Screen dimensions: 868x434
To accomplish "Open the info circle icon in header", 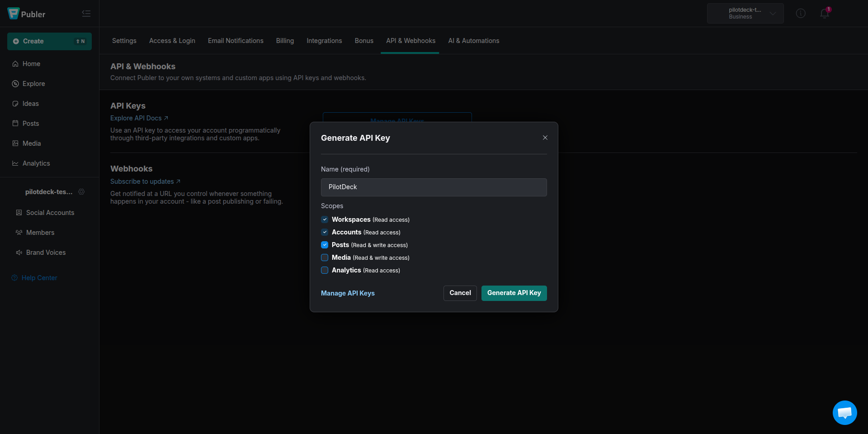I will pos(801,14).
